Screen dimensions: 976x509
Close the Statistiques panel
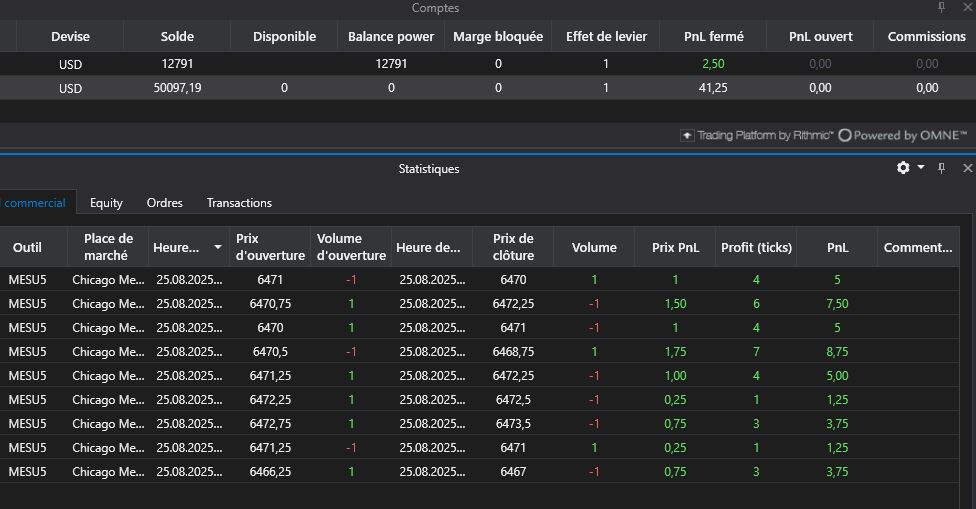coord(966,169)
